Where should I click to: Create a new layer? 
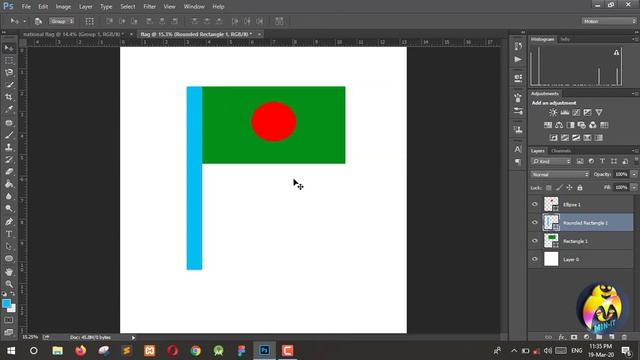pyautogui.click(x=611, y=337)
